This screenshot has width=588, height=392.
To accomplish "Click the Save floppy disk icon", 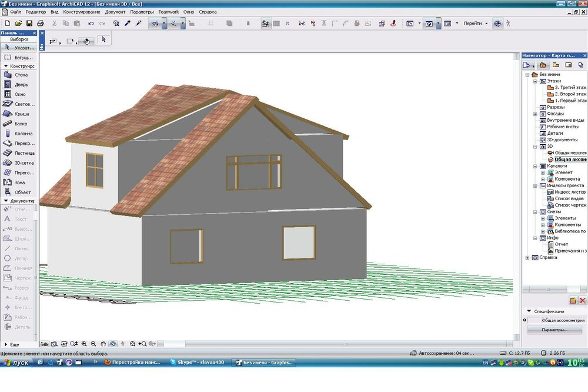I will (29, 24).
